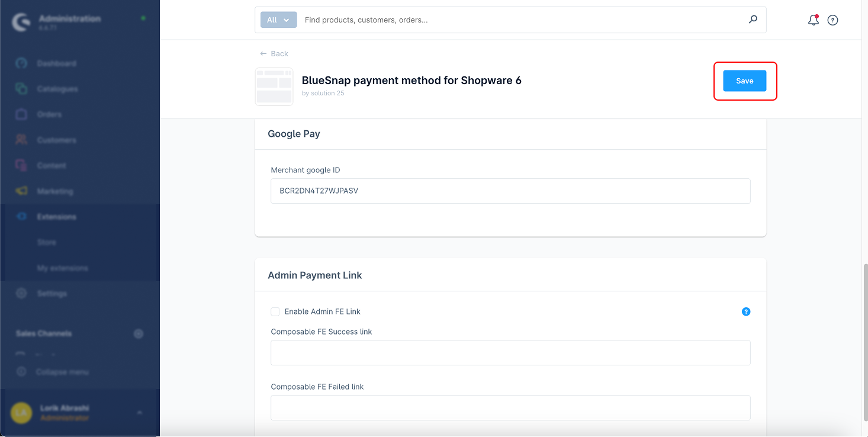Click the search magnifier icon
The image size is (868, 437).
(x=753, y=20)
